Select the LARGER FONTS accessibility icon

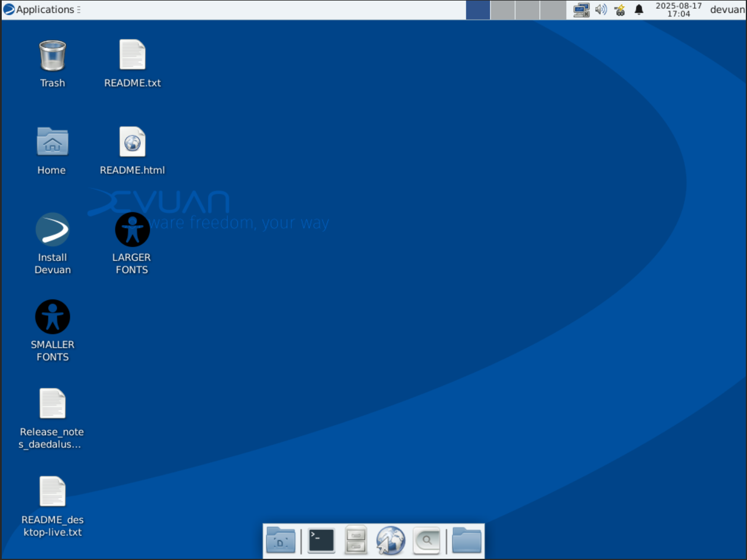132,230
